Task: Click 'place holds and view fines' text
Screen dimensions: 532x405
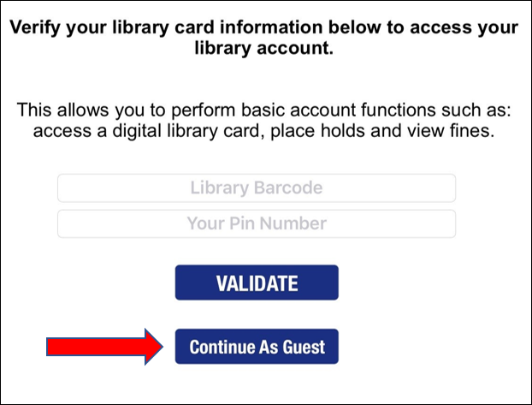Action: 382,131
